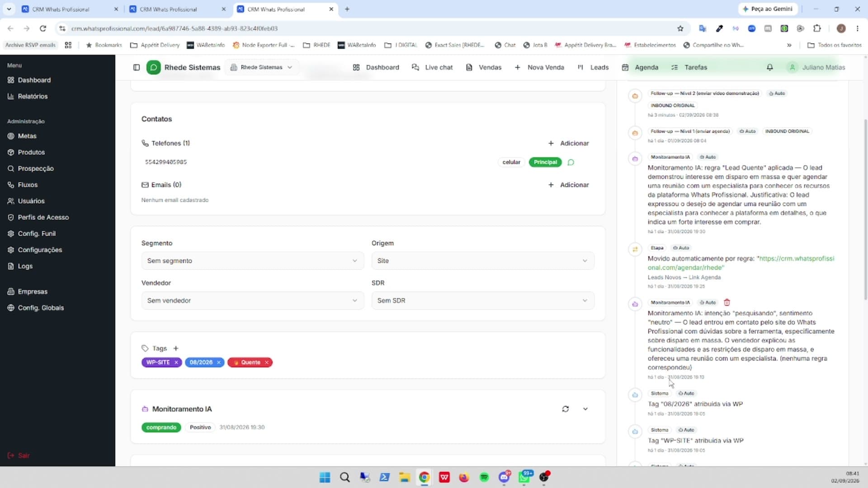Open Agenda in top navigation

click(640, 67)
